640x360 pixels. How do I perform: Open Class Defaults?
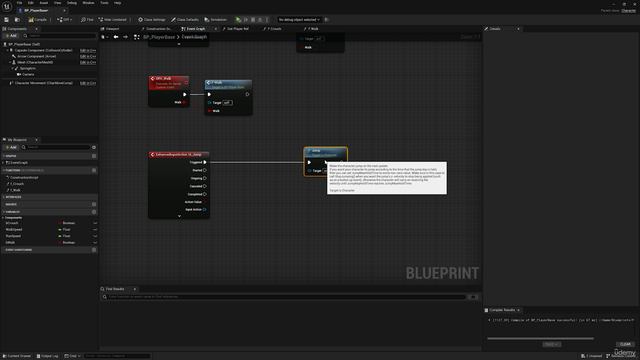point(184,20)
